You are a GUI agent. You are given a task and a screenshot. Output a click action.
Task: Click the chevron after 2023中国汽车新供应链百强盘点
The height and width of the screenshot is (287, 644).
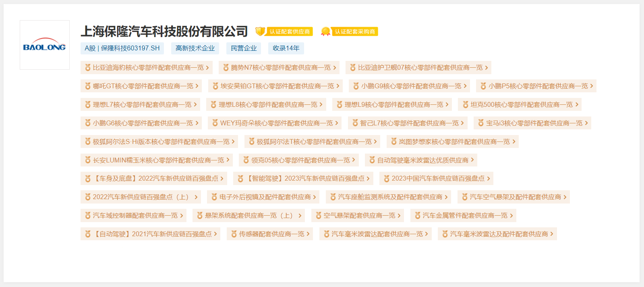(489, 178)
